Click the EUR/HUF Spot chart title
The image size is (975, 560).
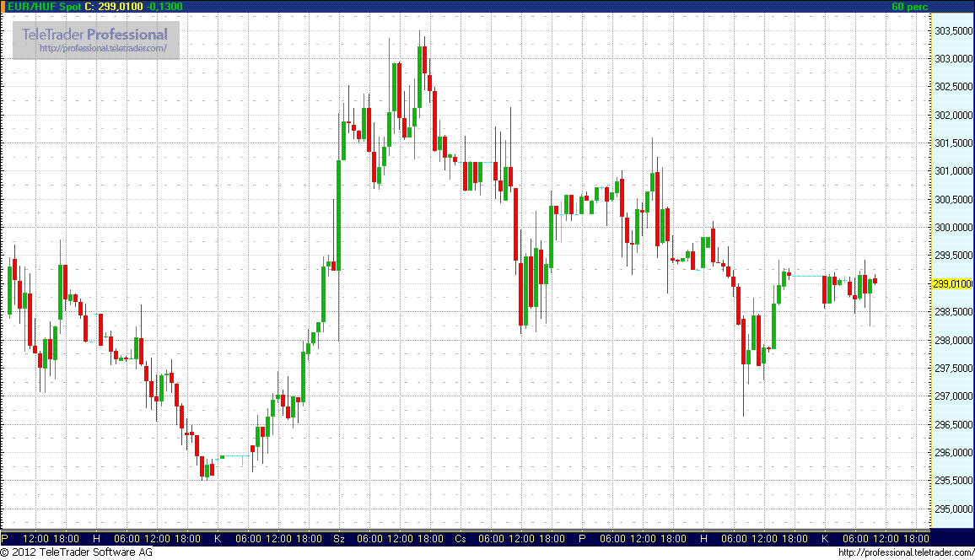(44, 6)
